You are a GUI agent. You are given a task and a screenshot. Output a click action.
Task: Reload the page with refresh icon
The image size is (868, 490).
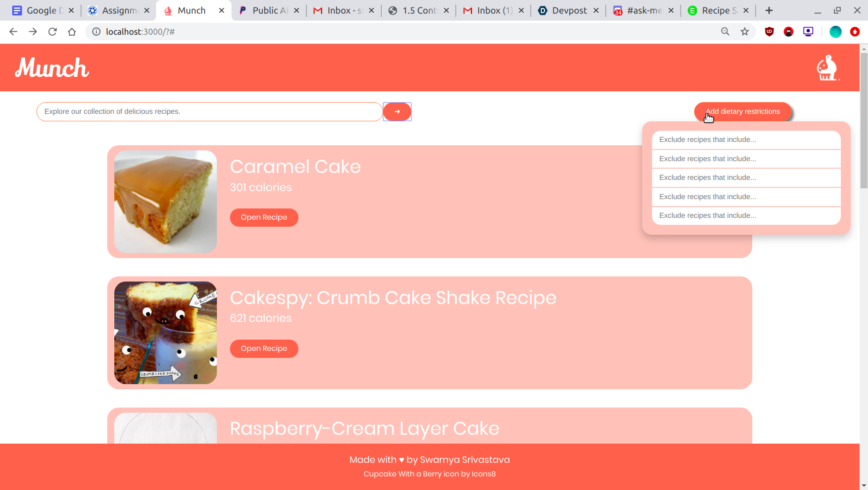pyautogui.click(x=52, y=32)
